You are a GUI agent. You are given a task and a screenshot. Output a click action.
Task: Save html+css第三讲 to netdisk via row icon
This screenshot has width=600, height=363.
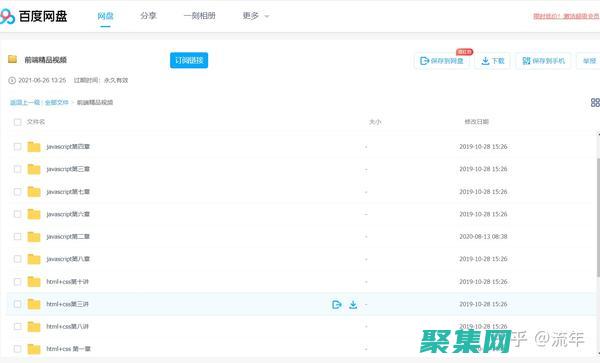pos(336,304)
